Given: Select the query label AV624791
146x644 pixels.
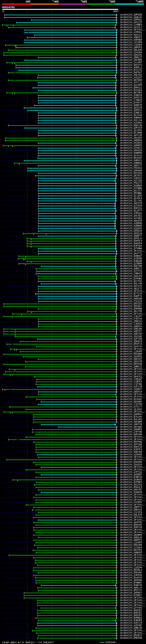Looking at the screenshot, I should tap(8, 8).
